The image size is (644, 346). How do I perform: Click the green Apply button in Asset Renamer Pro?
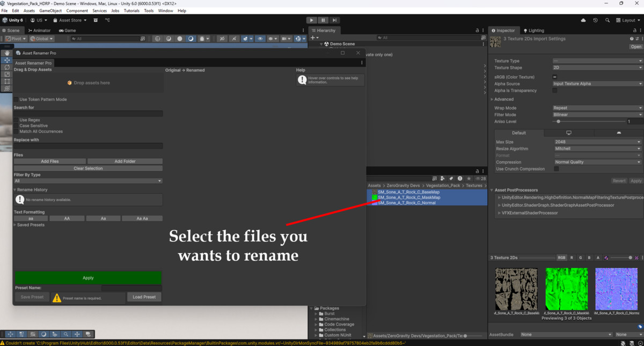click(x=87, y=278)
